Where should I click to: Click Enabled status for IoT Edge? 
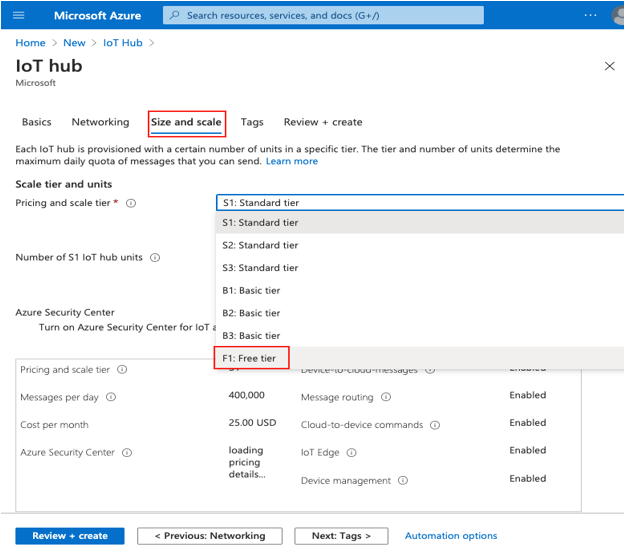click(528, 450)
